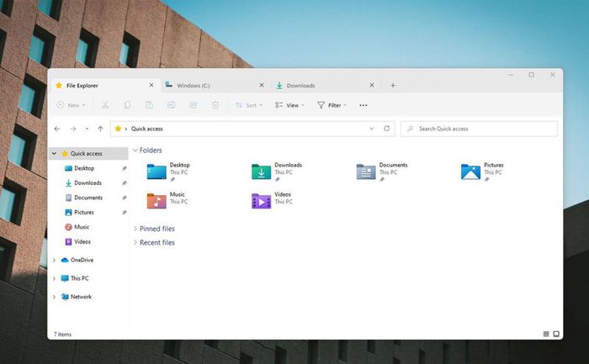Switch to the Windows (C:) tab
Screen dimensions: 589x364
pyautogui.click(x=215, y=86)
